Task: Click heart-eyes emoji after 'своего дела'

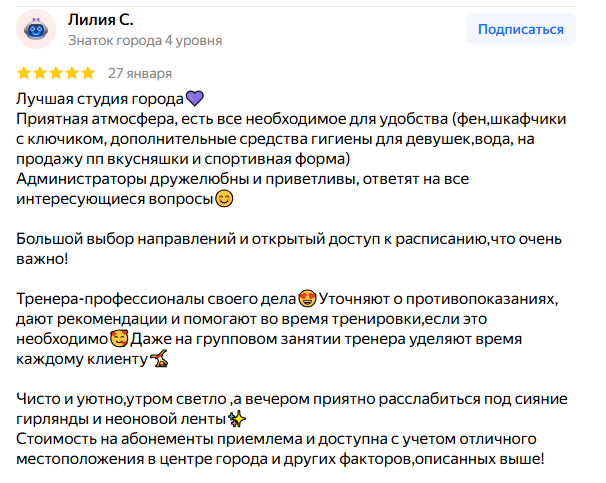Action: click(x=309, y=299)
